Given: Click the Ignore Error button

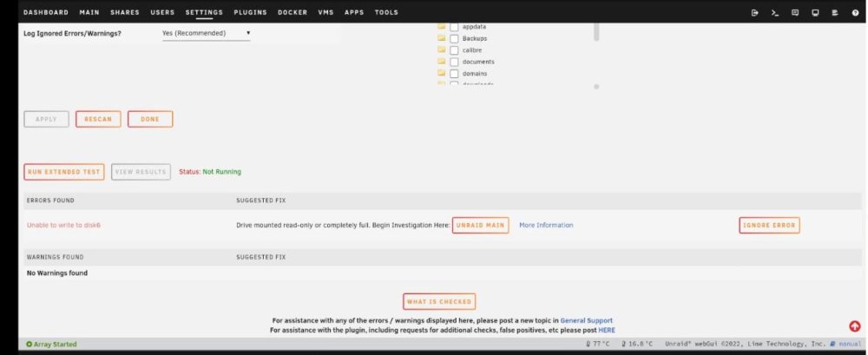Looking at the screenshot, I should pos(769,226).
